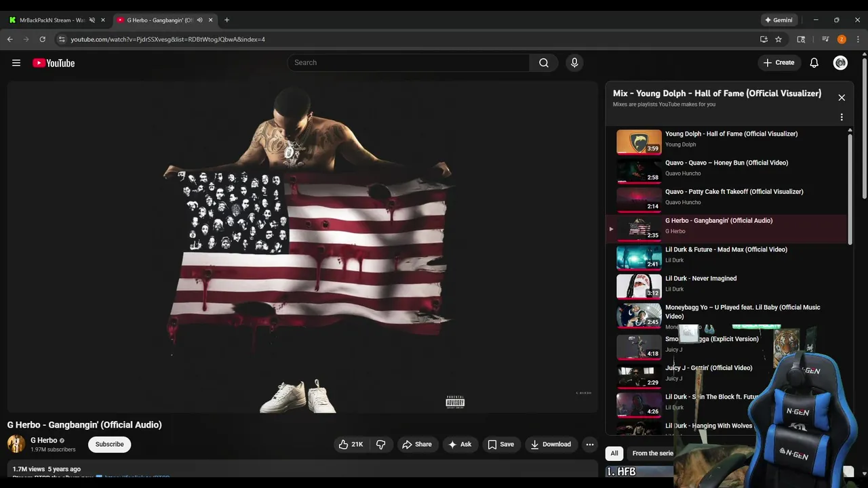Screen dimensions: 868x488
Task: Play Lil Durk & Future - Mad Max
Action: pos(726,249)
